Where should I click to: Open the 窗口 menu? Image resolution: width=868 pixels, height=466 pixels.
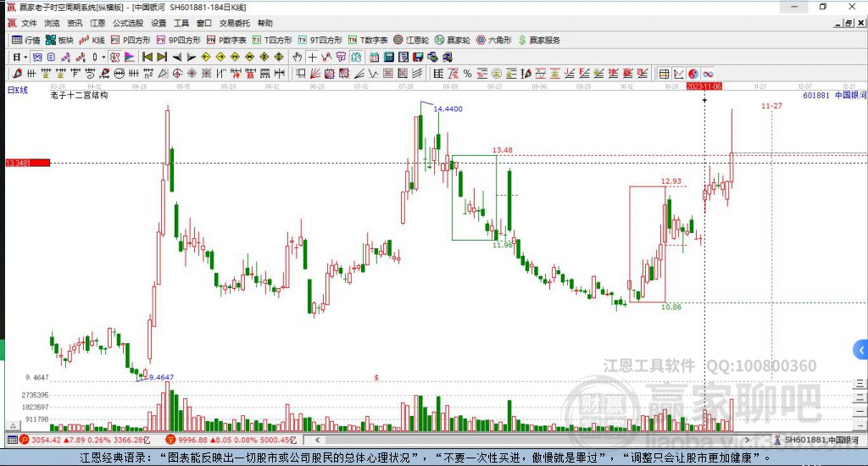[204, 23]
